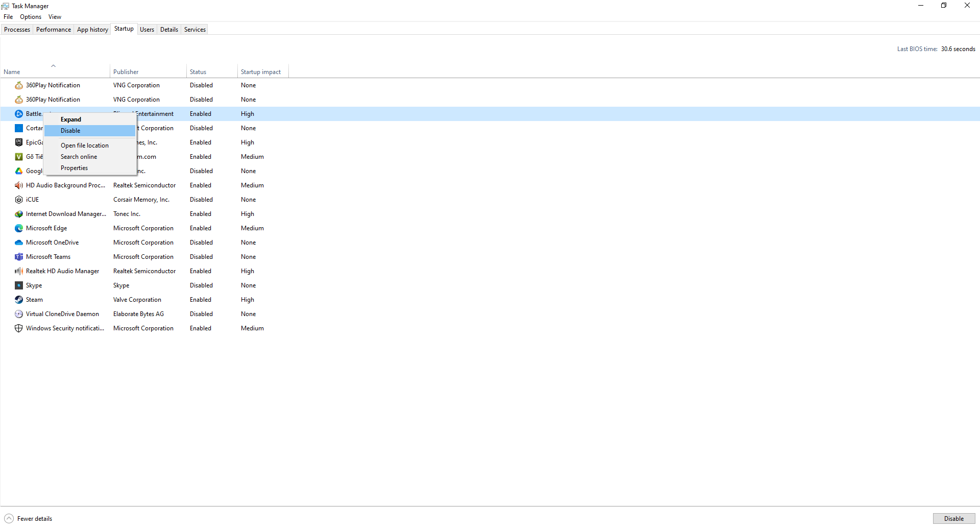Click the Microsoft Teams icon
This screenshot has height=531, width=980.
(19, 257)
